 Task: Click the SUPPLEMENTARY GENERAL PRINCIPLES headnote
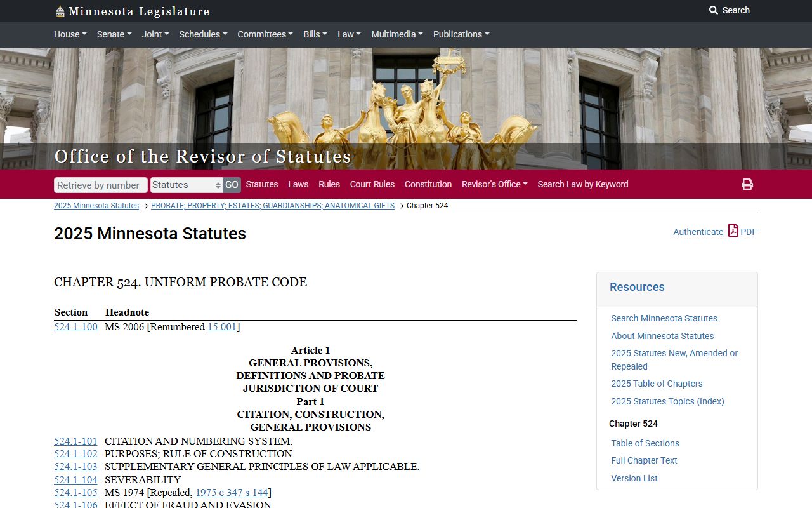262,467
